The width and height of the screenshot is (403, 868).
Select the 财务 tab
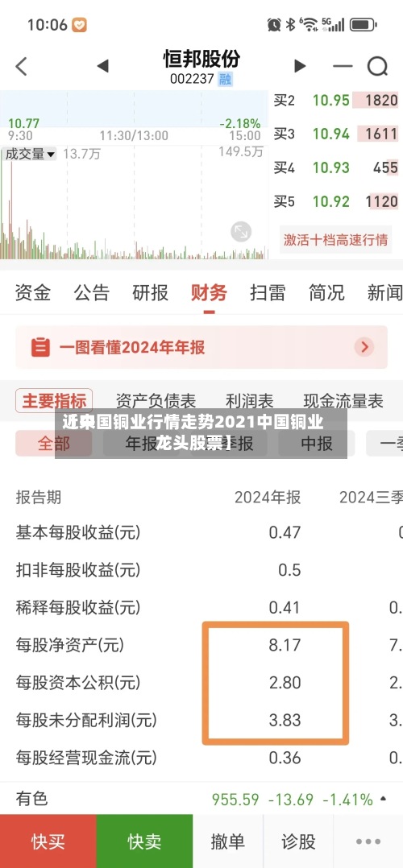pos(209,292)
